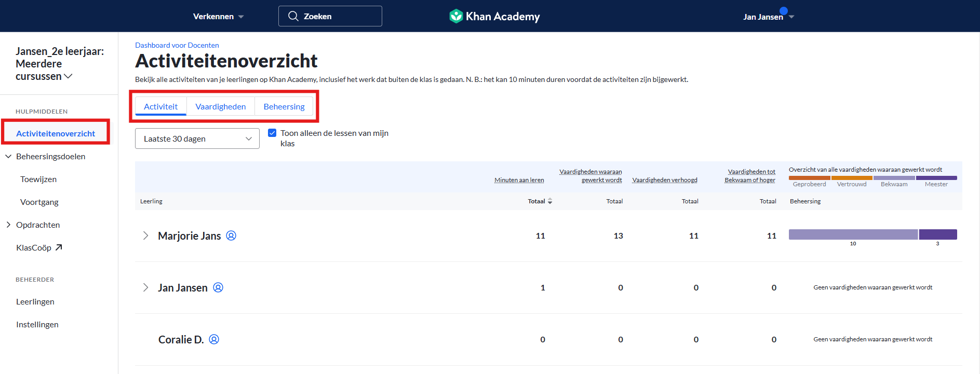
Task: Open Jan Jansen profile icon in table
Action: tap(218, 287)
